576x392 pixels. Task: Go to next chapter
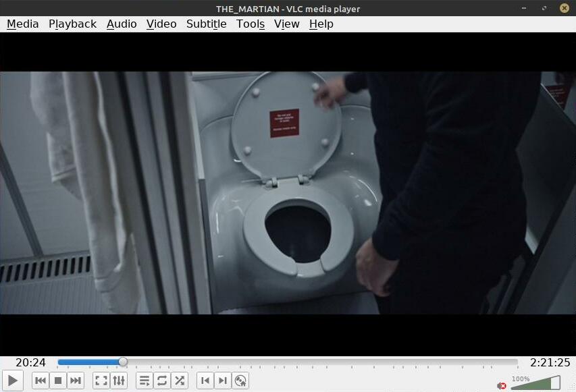tap(223, 381)
